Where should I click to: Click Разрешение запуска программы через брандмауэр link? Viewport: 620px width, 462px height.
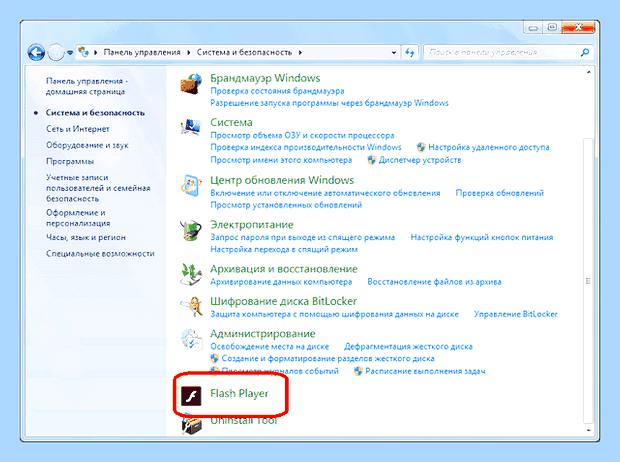[x=329, y=103]
